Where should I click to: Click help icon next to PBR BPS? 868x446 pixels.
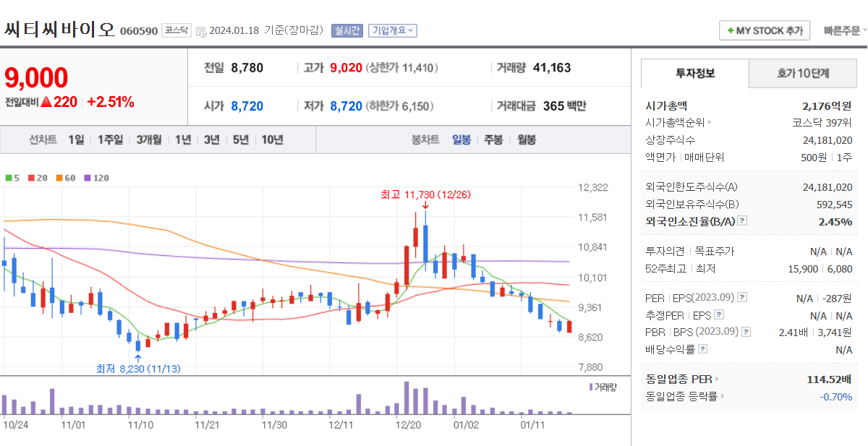(746, 332)
